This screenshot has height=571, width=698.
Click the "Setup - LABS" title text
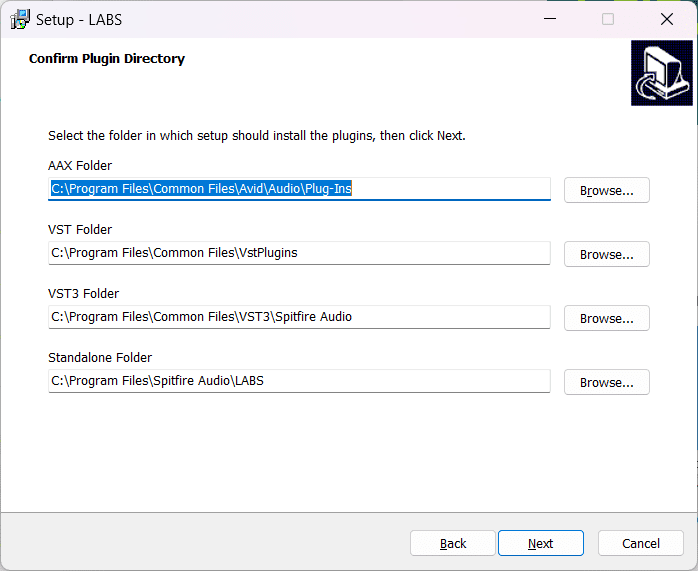pyautogui.click(x=79, y=20)
